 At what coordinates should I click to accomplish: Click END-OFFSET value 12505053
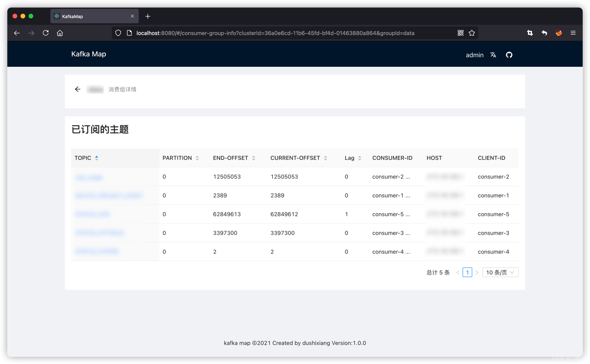point(227,177)
